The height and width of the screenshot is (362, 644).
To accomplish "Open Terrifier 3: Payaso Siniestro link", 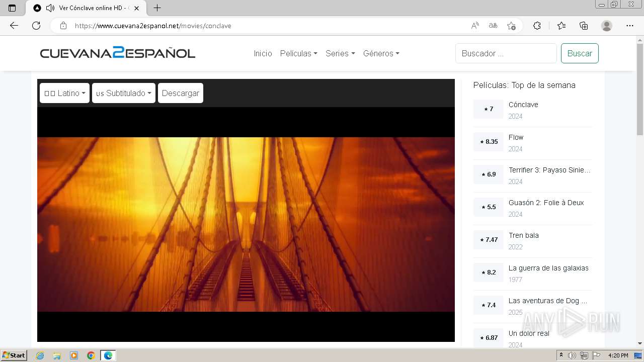I will click(x=549, y=170).
